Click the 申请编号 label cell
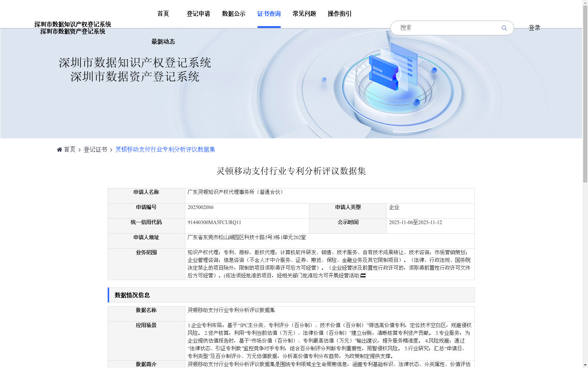The width and height of the screenshot is (588, 368). pos(146,211)
